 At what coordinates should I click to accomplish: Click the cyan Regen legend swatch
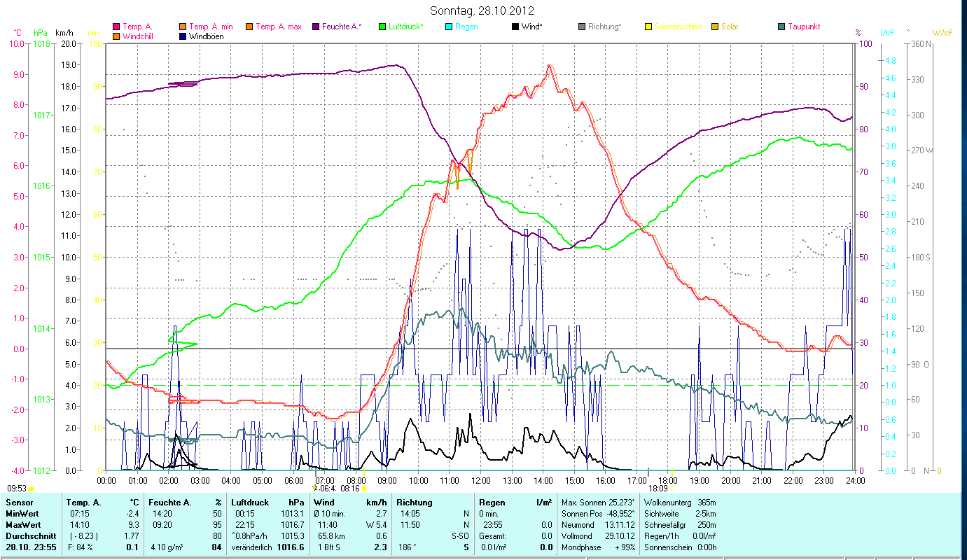click(449, 27)
